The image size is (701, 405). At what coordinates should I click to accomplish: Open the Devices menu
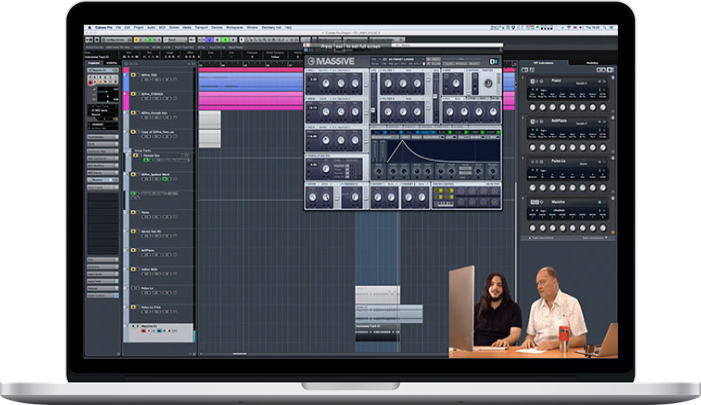click(217, 27)
